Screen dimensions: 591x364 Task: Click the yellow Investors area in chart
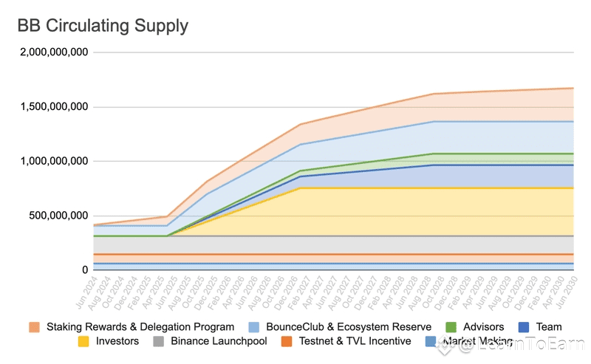377,212
